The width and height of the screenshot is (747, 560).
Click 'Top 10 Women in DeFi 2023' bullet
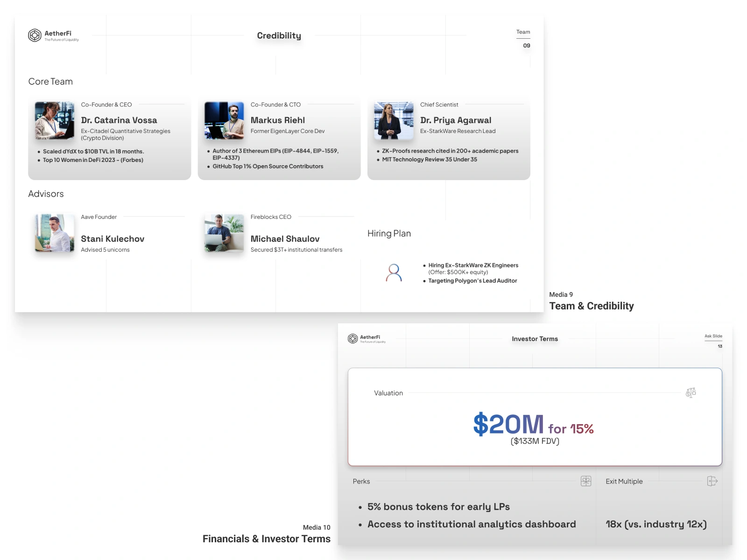click(x=93, y=160)
